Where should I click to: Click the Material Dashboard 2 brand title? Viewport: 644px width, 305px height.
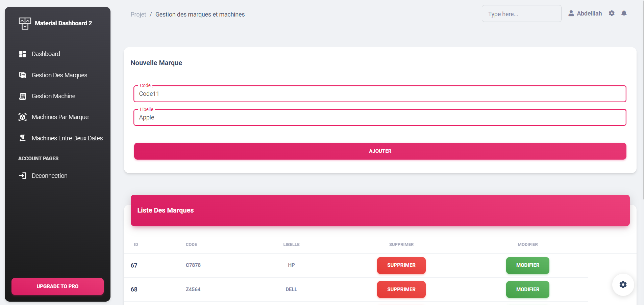(63, 23)
